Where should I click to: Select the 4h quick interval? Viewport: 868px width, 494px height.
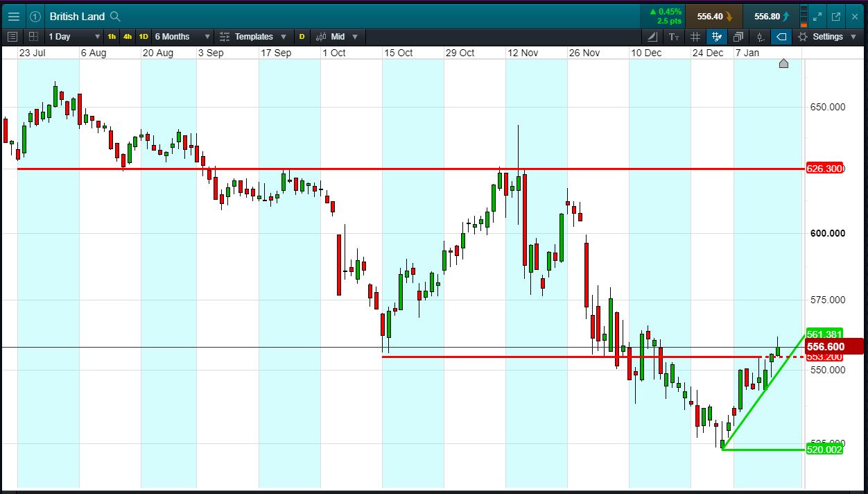128,37
